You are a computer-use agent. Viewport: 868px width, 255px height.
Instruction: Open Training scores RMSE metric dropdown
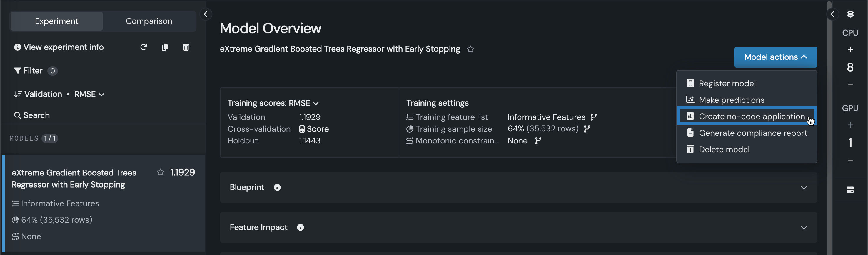(x=273, y=103)
